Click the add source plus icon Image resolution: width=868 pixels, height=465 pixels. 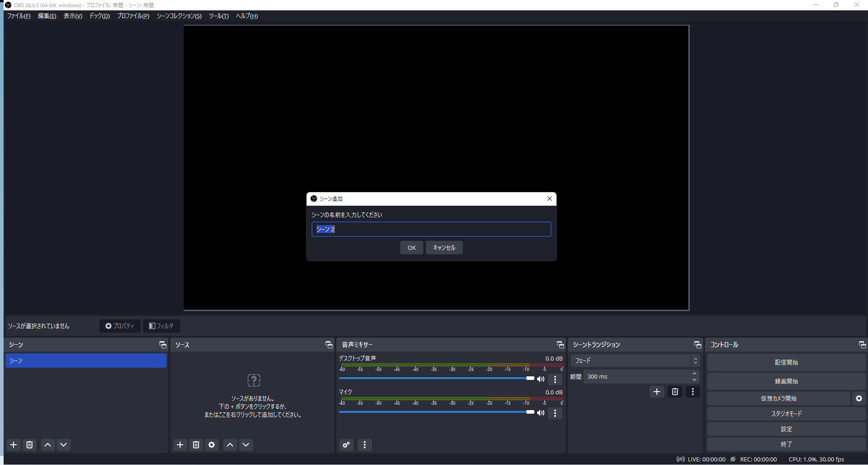coord(180,445)
